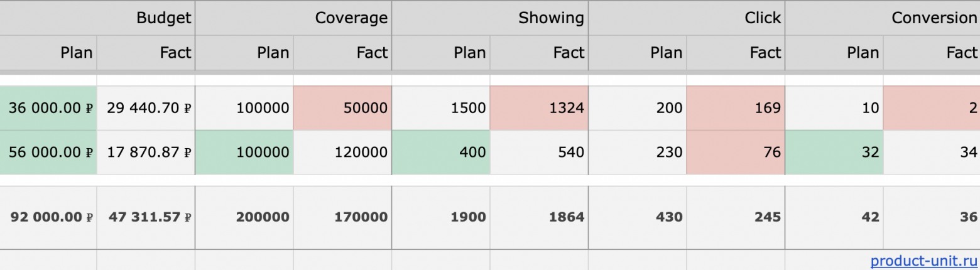Screen dimensions: 980x270
Task: Open the product-unit.ru link
Action: click(x=923, y=260)
